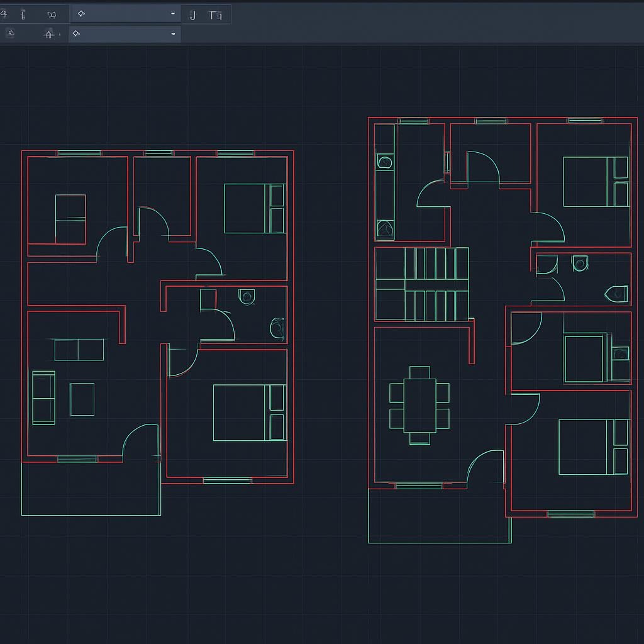Click the 4-shaped icon at the toolbar's top-left
The height and width of the screenshot is (644, 644).
point(4,14)
